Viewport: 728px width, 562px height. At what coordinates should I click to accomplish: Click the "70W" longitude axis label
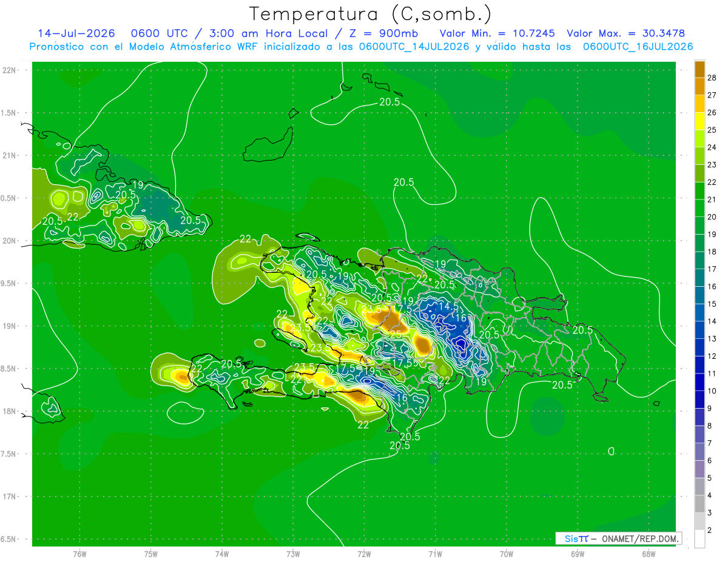(x=507, y=554)
